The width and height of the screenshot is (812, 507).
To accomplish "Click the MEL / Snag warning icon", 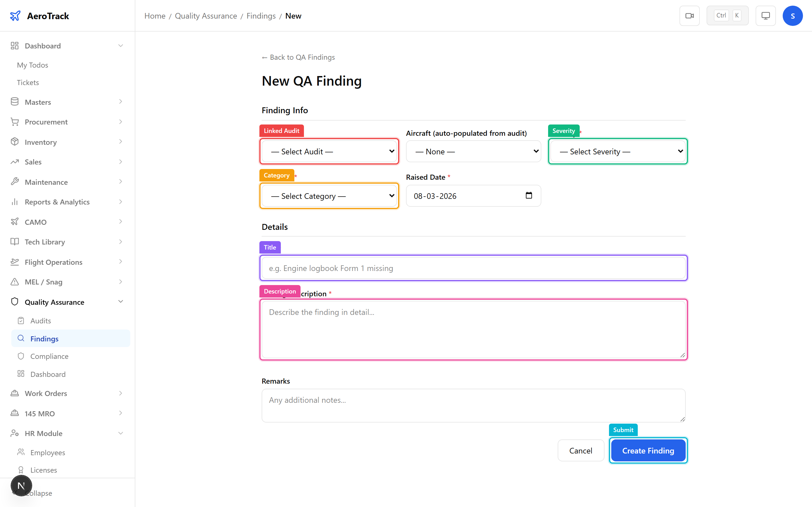I will [x=15, y=282].
